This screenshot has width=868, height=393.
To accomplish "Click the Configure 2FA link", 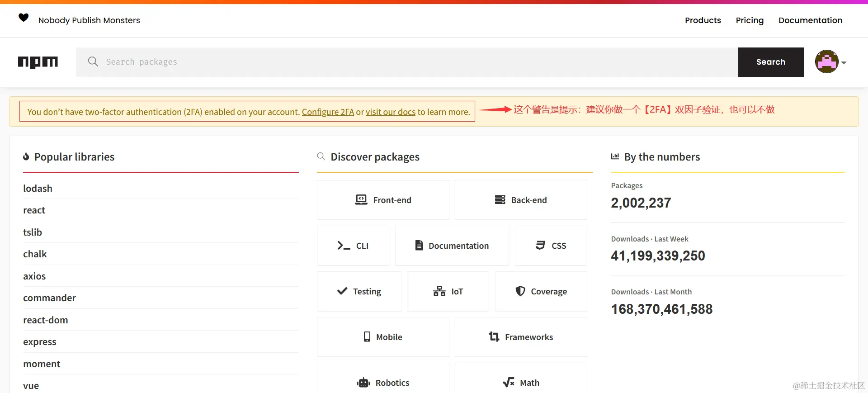I will [328, 112].
